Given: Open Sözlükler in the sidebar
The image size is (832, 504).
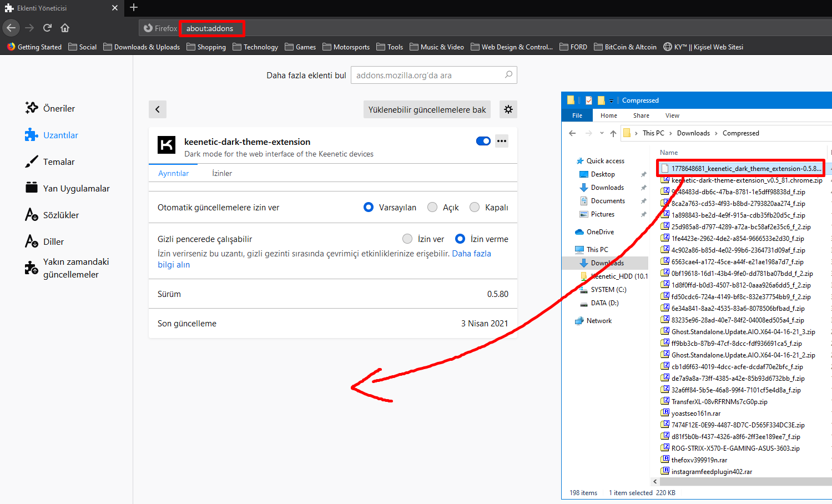Looking at the screenshot, I should (52, 215).
